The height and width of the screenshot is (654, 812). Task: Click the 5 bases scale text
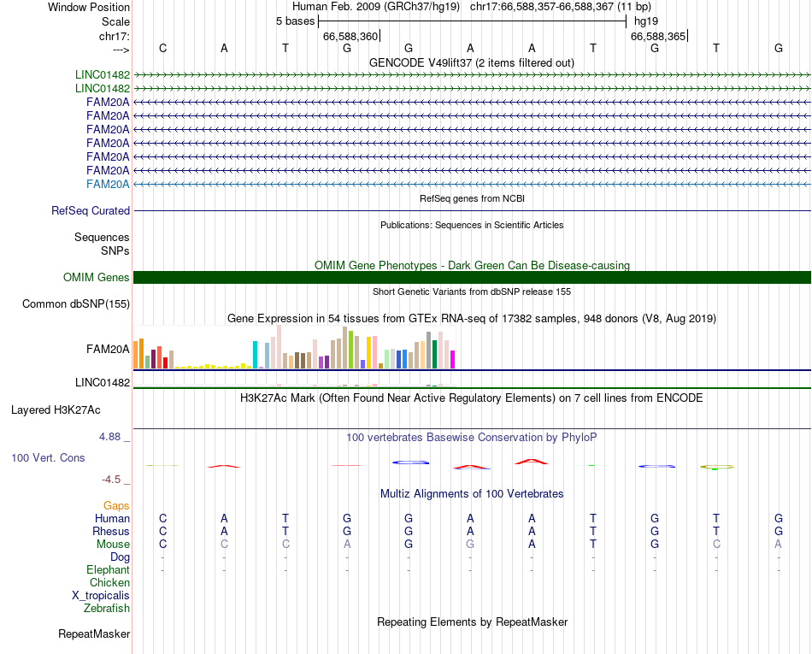tap(295, 21)
